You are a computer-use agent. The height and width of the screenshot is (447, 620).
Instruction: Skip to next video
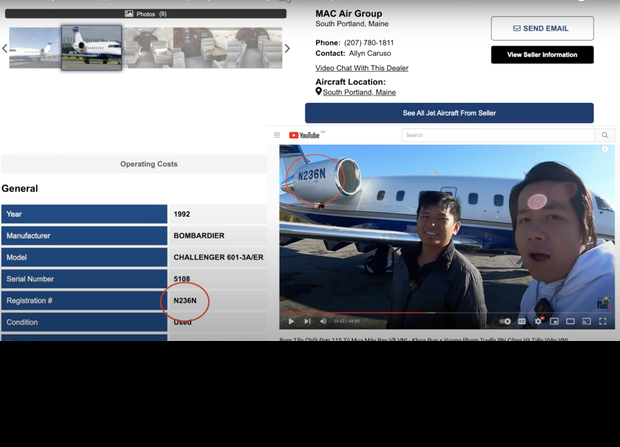(307, 321)
